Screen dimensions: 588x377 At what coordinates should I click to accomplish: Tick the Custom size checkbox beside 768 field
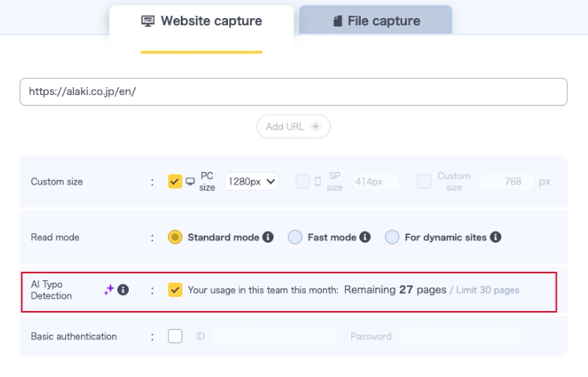[424, 181]
